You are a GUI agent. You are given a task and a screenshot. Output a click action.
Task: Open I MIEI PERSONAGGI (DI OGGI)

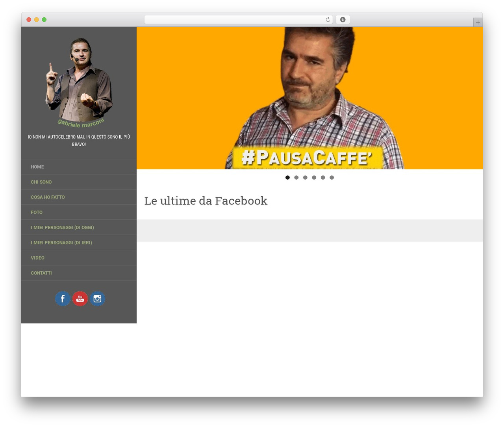click(x=79, y=228)
